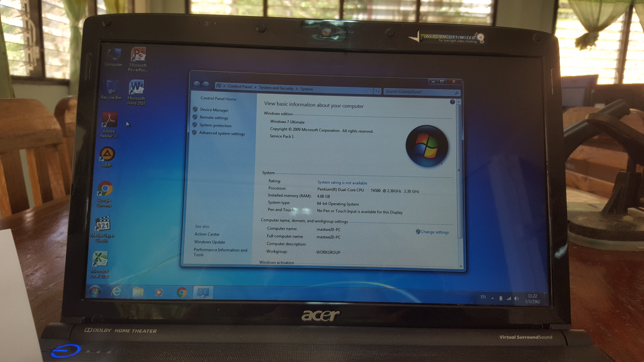Image resolution: width=644 pixels, height=362 pixels.
Task: Click the WORKGROUP value
Action: tap(328, 252)
